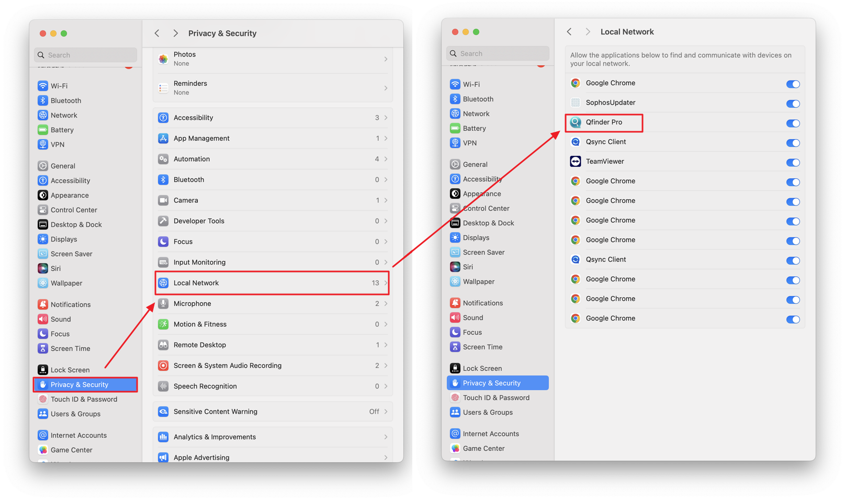Toggle the first Qsync Client switch
The height and width of the screenshot is (501, 868).
pyautogui.click(x=793, y=143)
